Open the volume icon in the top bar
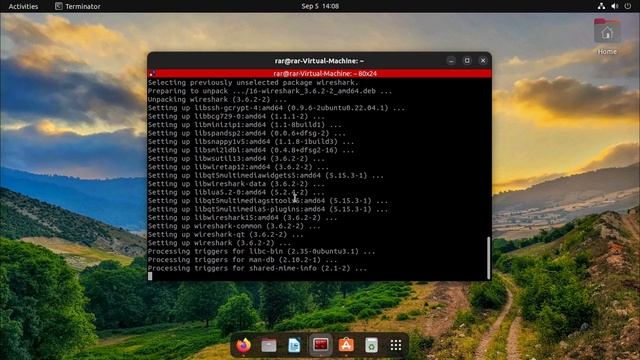Viewport: 640px width, 360px height. pos(614,6)
